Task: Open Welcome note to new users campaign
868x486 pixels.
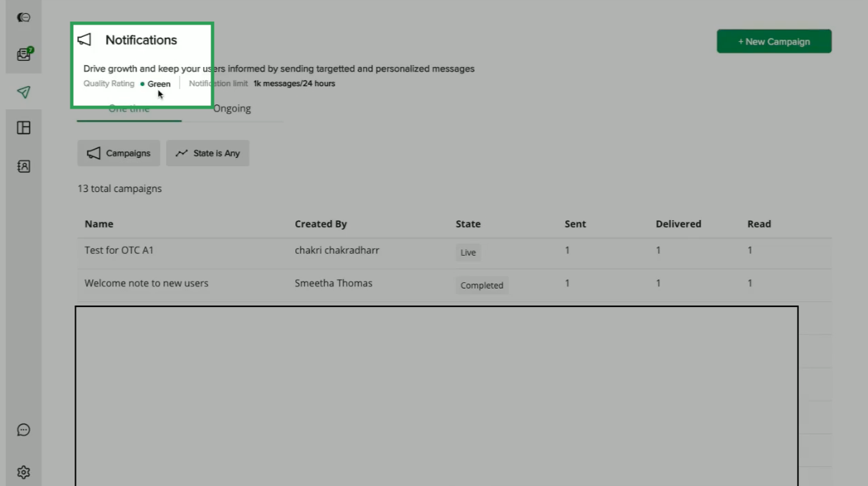Action: point(146,283)
